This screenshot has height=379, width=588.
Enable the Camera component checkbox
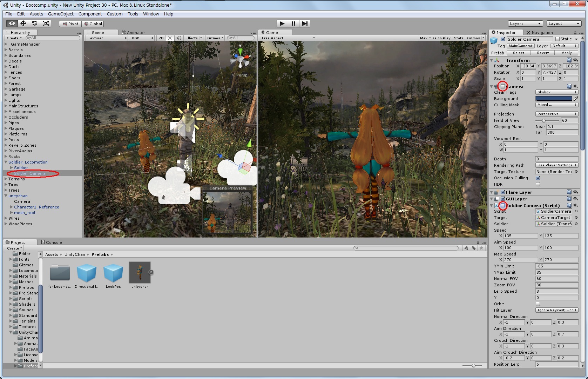503,86
